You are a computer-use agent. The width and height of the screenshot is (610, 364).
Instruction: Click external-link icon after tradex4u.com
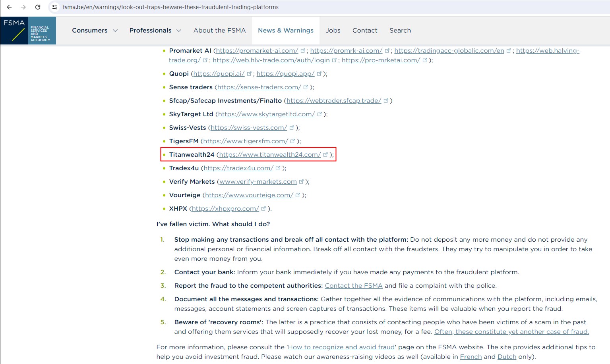(x=278, y=168)
